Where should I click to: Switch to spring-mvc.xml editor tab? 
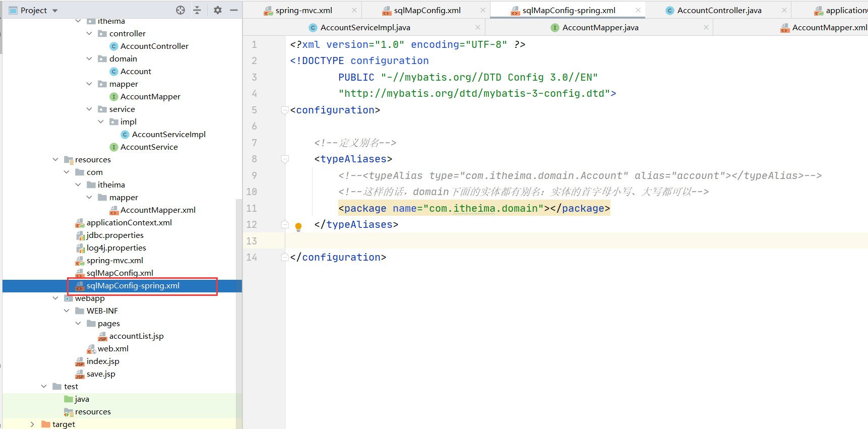(303, 10)
